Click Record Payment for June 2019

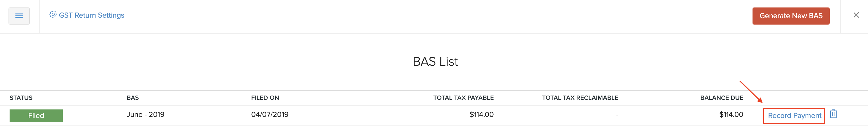[x=794, y=116]
